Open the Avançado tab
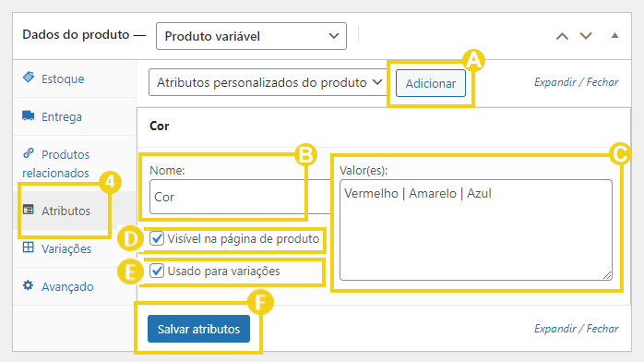This screenshot has height=362, width=644. 67,287
